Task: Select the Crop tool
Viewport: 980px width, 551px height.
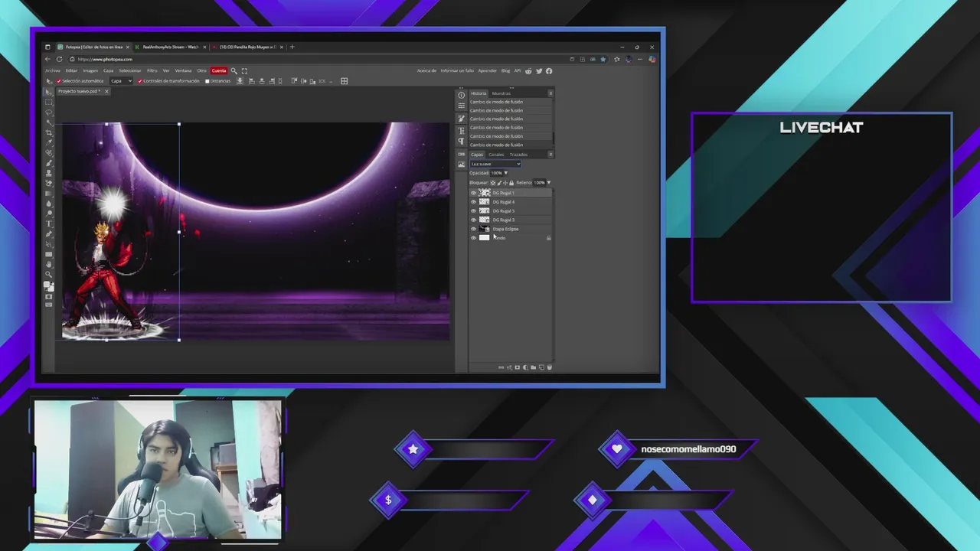Action: point(49,132)
